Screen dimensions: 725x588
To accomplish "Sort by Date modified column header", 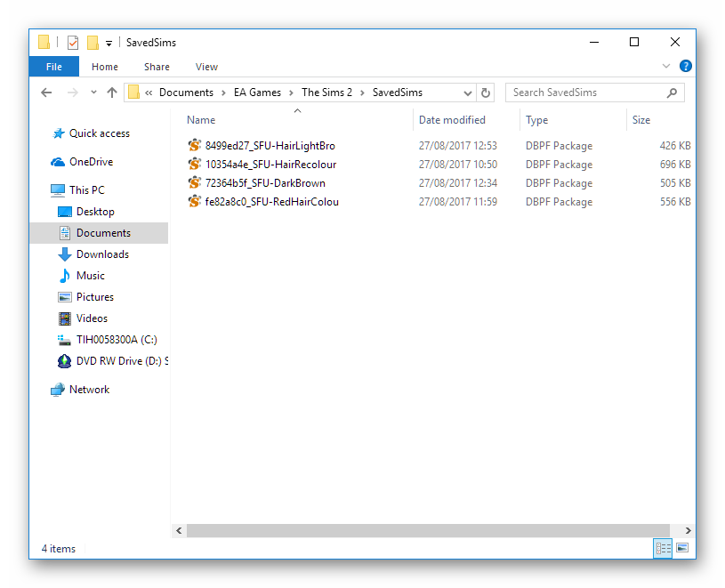I will point(452,120).
